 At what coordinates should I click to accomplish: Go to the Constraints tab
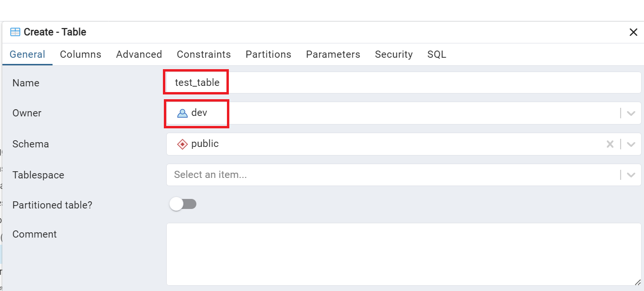[x=204, y=54]
